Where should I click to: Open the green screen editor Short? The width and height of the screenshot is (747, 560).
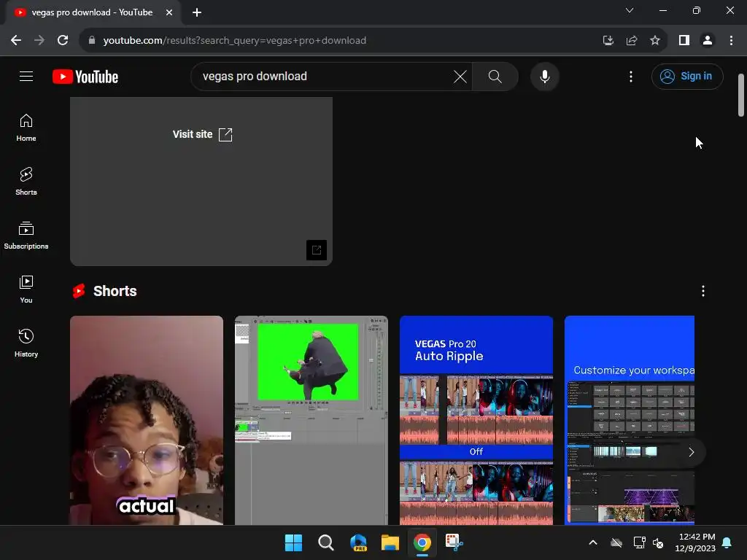(311, 421)
